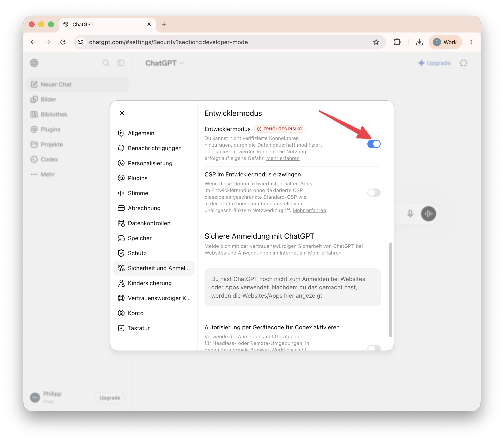This screenshot has height=442, width=504.
Task: Switch to the Schutz settings tab
Action: (154, 253)
